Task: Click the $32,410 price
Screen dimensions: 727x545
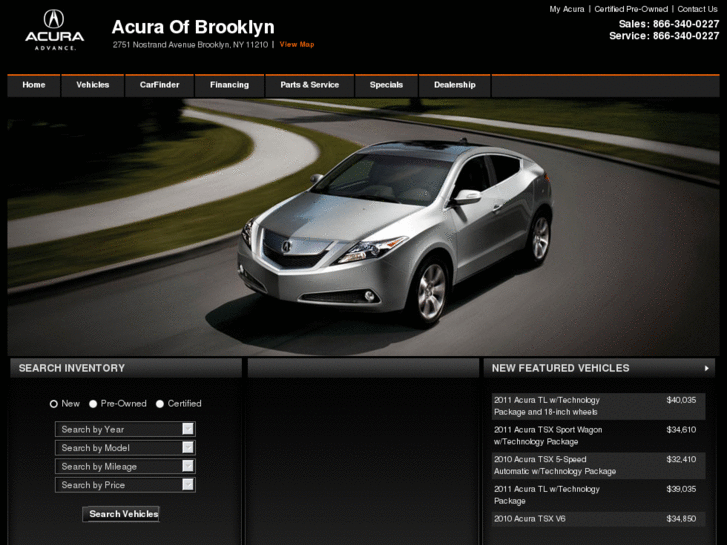Action: click(x=681, y=460)
